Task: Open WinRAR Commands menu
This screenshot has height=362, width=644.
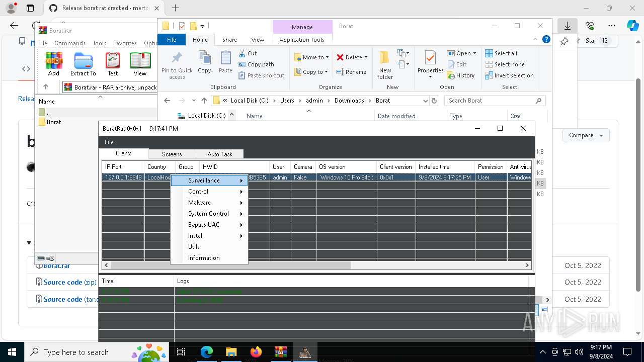Action: point(70,43)
